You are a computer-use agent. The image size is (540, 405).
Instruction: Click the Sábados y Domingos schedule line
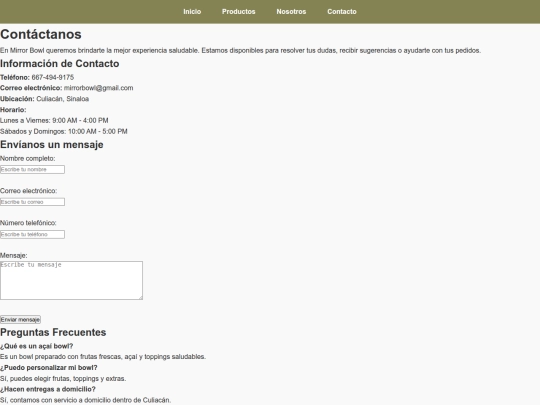coord(64,132)
